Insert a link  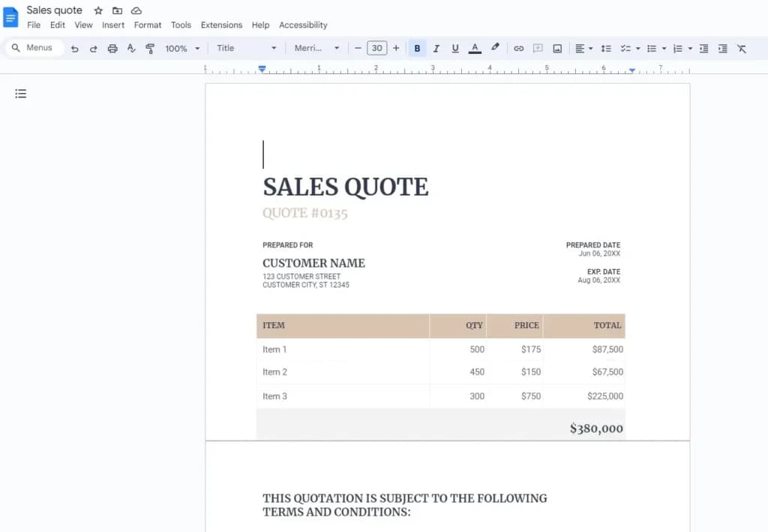point(519,49)
